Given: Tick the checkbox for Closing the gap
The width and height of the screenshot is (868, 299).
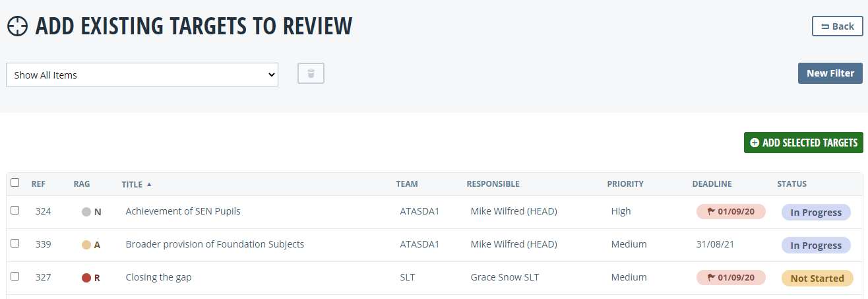Looking at the screenshot, I should point(15,277).
